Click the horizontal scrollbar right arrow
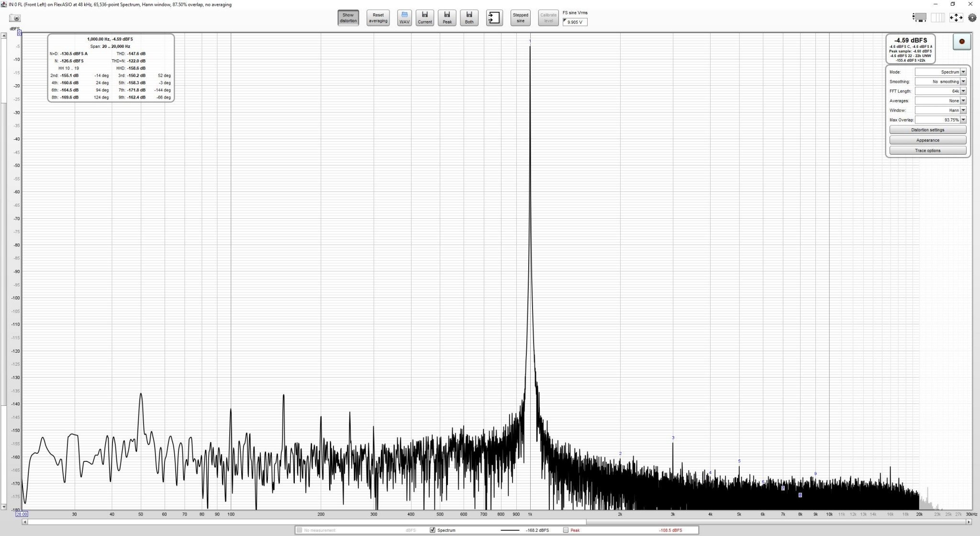 969,522
